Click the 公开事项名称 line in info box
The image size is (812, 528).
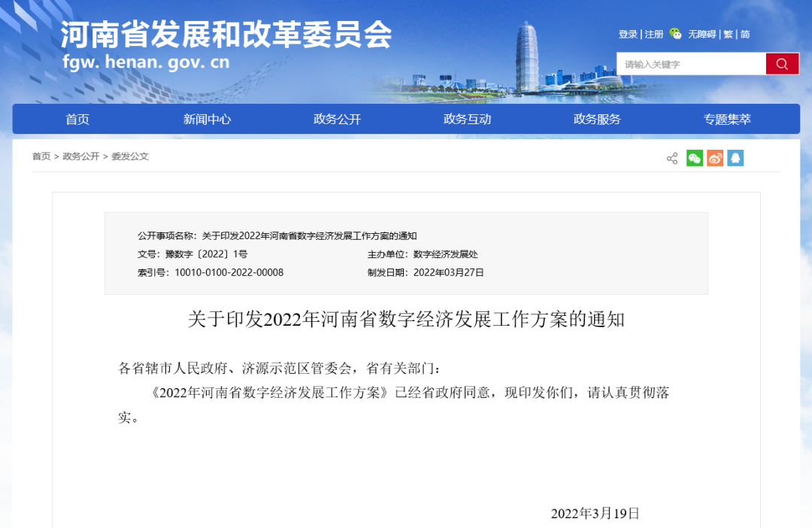277,235
